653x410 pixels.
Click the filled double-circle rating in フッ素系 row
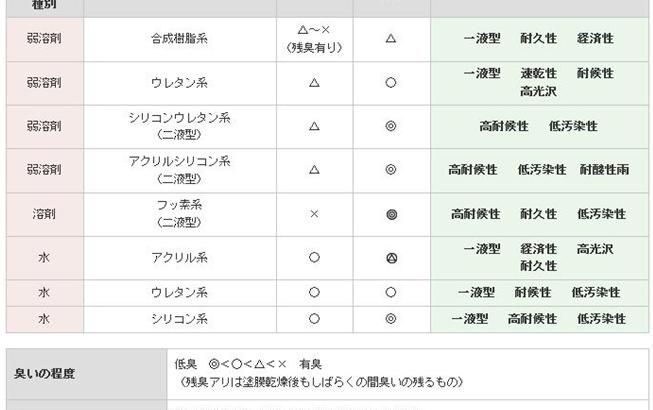[391, 214]
